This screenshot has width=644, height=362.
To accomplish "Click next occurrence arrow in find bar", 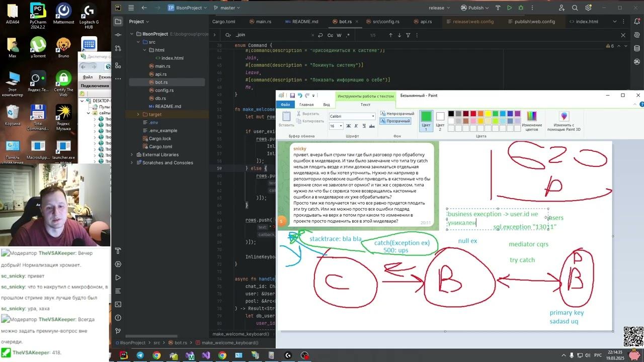I will click(399, 35).
